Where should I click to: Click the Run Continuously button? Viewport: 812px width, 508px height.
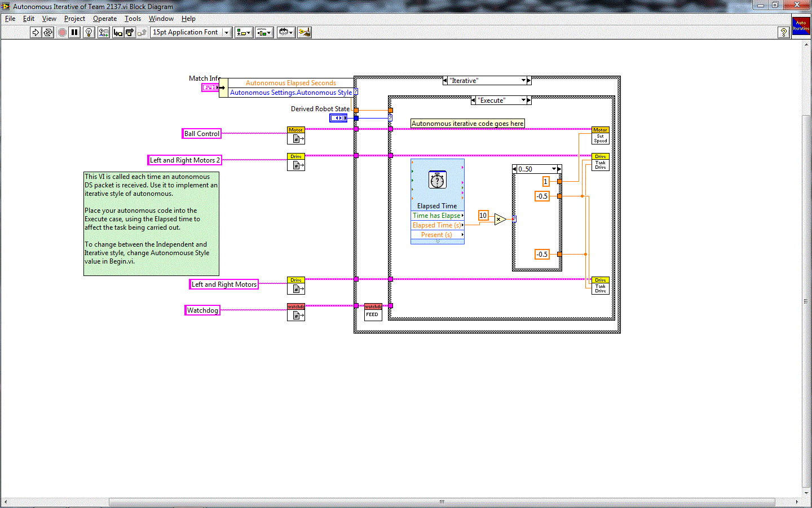click(x=48, y=32)
